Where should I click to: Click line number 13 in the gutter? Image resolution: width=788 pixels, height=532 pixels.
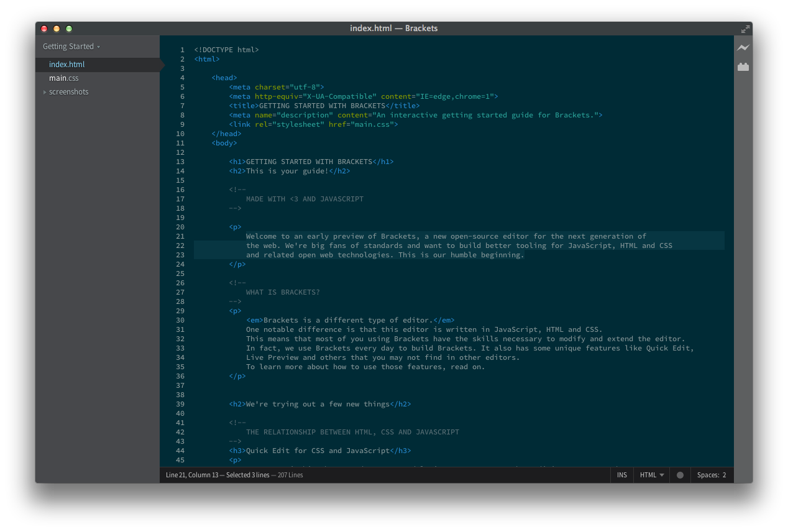click(180, 162)
